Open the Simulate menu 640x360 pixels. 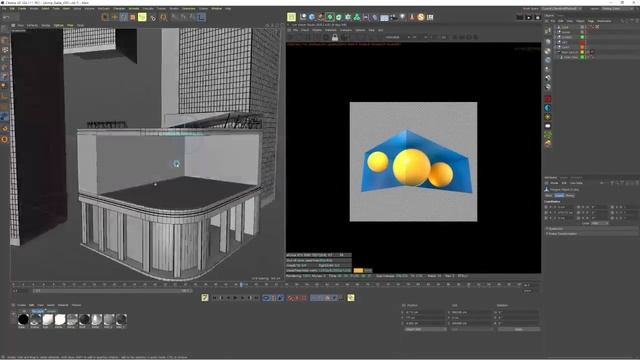click(148, 9)
